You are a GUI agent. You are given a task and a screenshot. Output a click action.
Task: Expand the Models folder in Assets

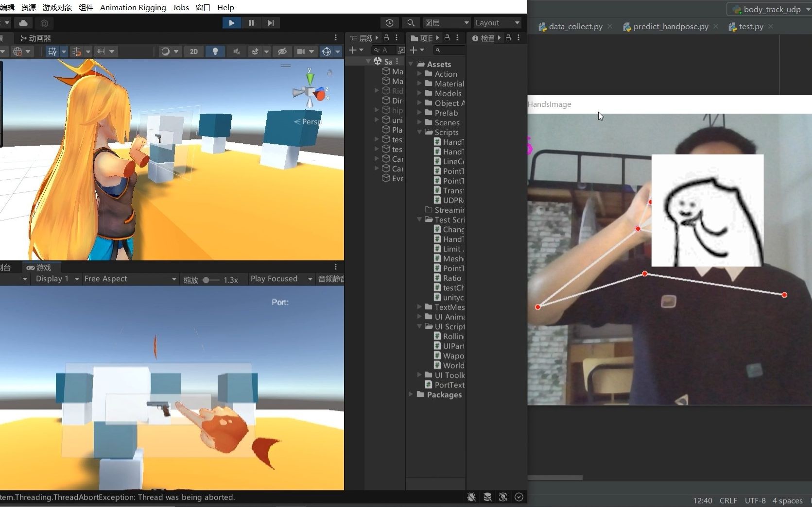(x=419, y=93)
